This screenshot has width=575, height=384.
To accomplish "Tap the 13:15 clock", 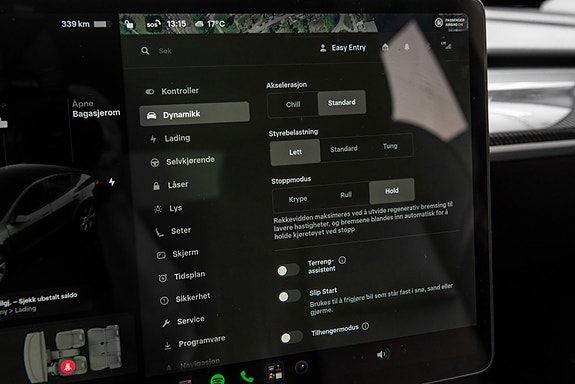I will pos(176,24).
